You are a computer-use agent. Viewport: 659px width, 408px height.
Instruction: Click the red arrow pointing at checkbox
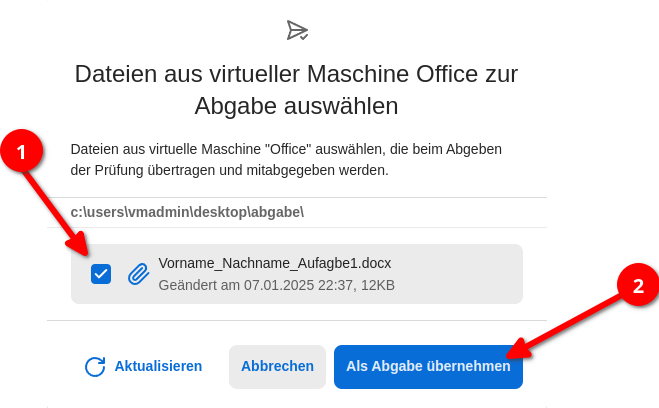coord(55,212)
